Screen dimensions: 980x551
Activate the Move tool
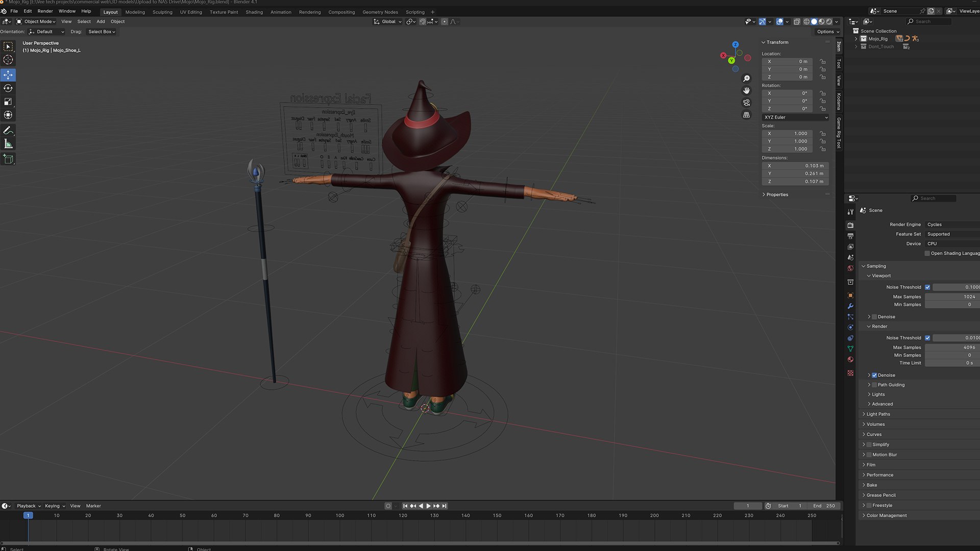8,75
